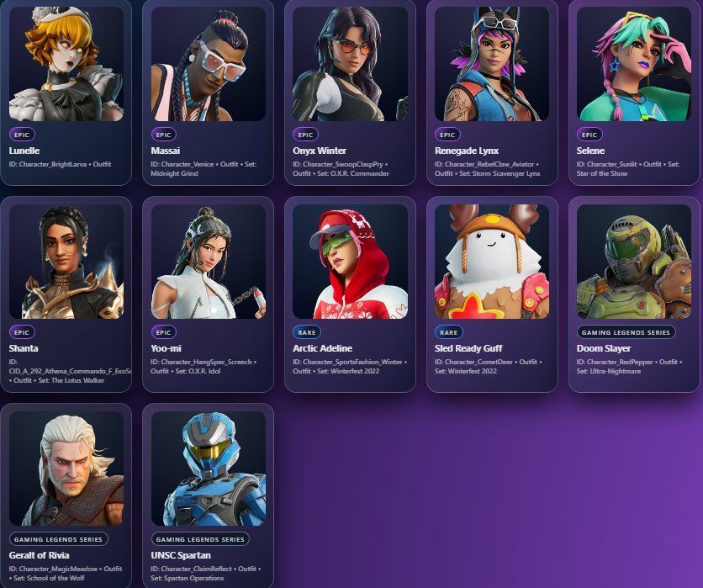
Task: Open the Yoo-mi character portrait
Action: pyautogui.click(x=209, y=262)
